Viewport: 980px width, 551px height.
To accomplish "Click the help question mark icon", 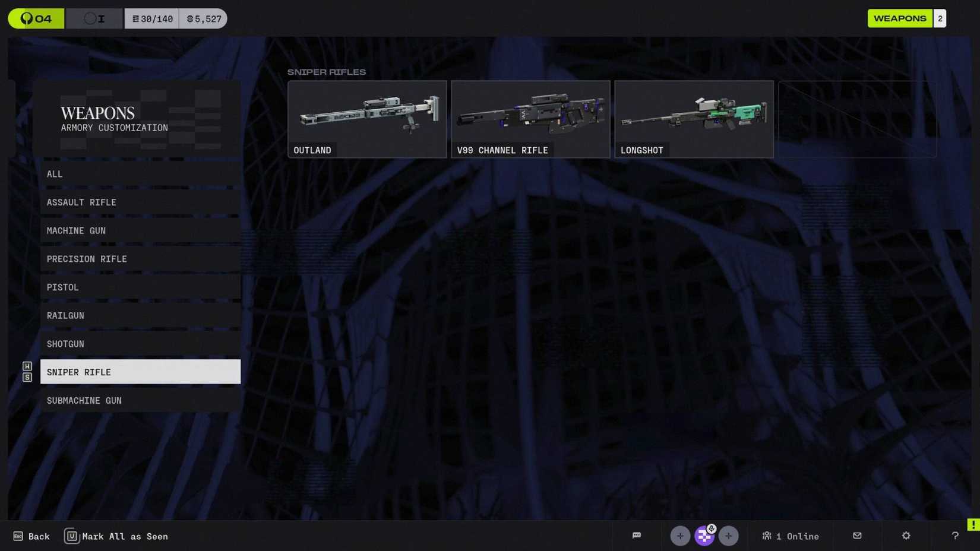I will point(954,536).
